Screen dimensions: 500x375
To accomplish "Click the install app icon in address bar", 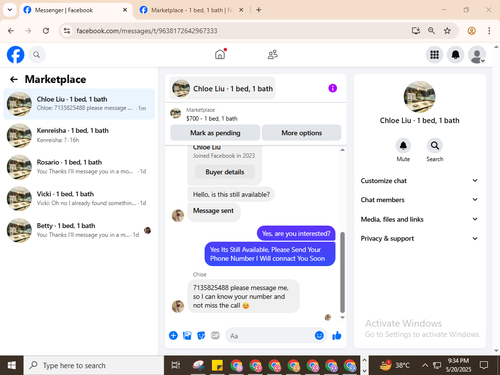I will pyautogui.click(x=415, y=31).
